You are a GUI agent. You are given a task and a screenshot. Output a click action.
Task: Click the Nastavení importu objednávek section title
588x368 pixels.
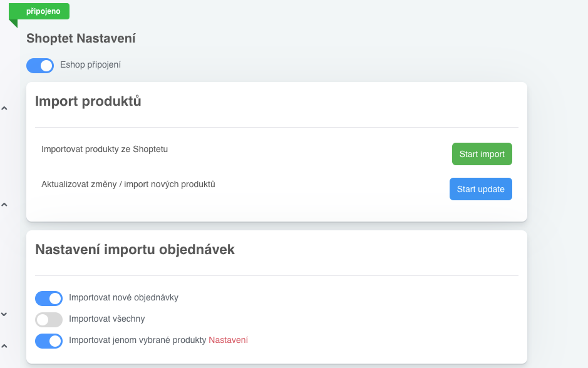pos(135,250)
